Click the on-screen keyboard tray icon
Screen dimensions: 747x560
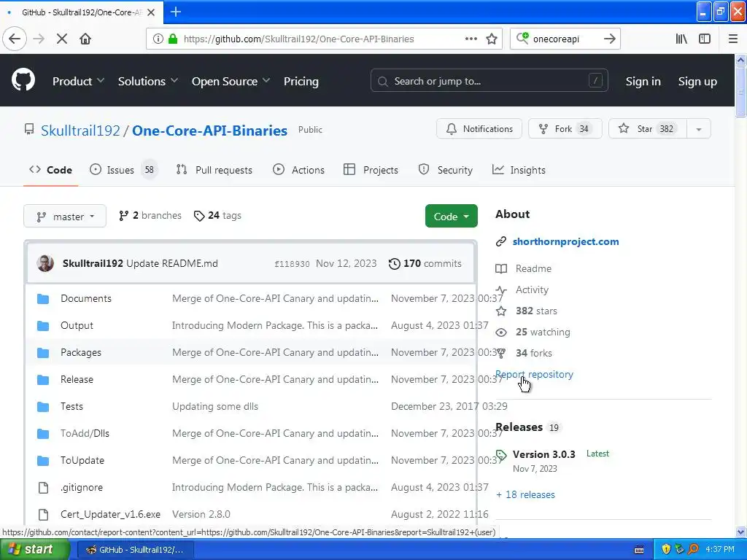pyautogui.click(x=639, y=550)
